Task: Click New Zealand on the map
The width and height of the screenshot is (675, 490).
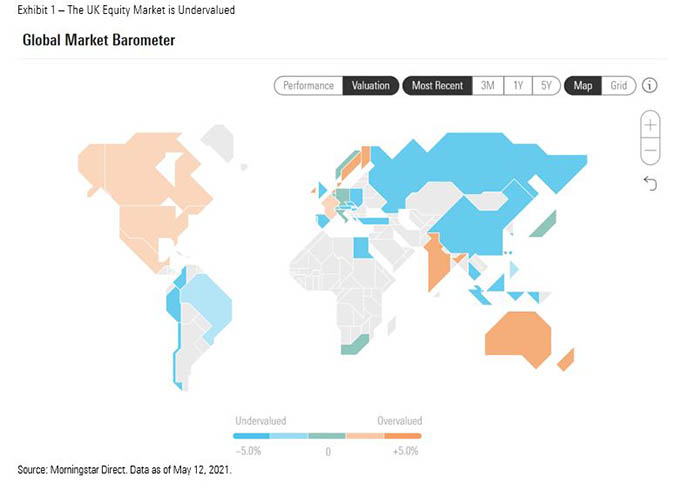Action: click(x=566, y=358)
